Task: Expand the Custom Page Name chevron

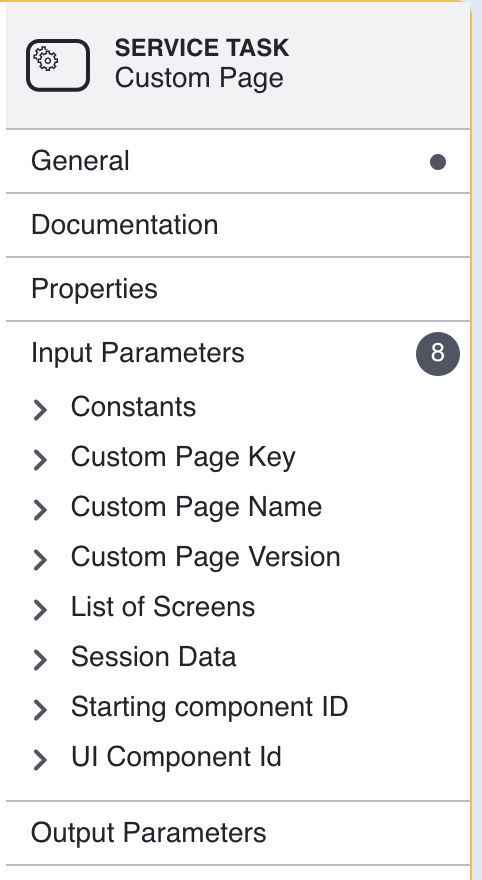Action: (40, 509)
